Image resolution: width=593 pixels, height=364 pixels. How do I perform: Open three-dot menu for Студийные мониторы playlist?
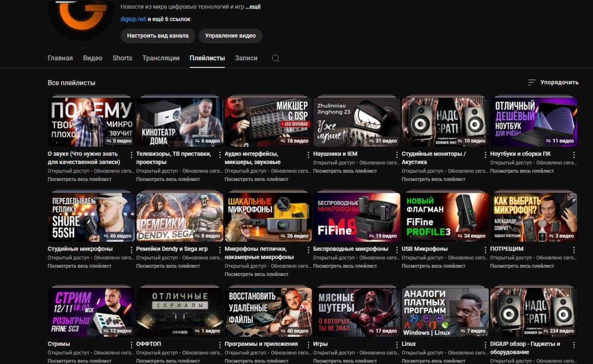[485, 155]
